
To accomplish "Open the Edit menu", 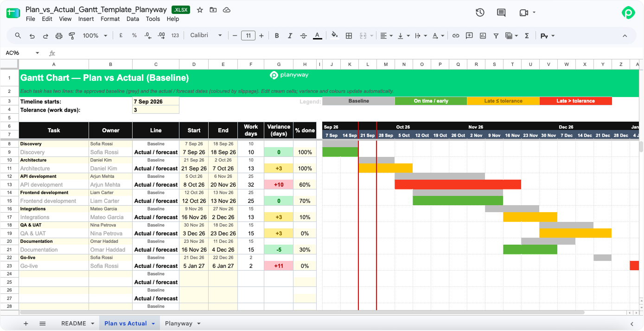I will click(47, 19).
